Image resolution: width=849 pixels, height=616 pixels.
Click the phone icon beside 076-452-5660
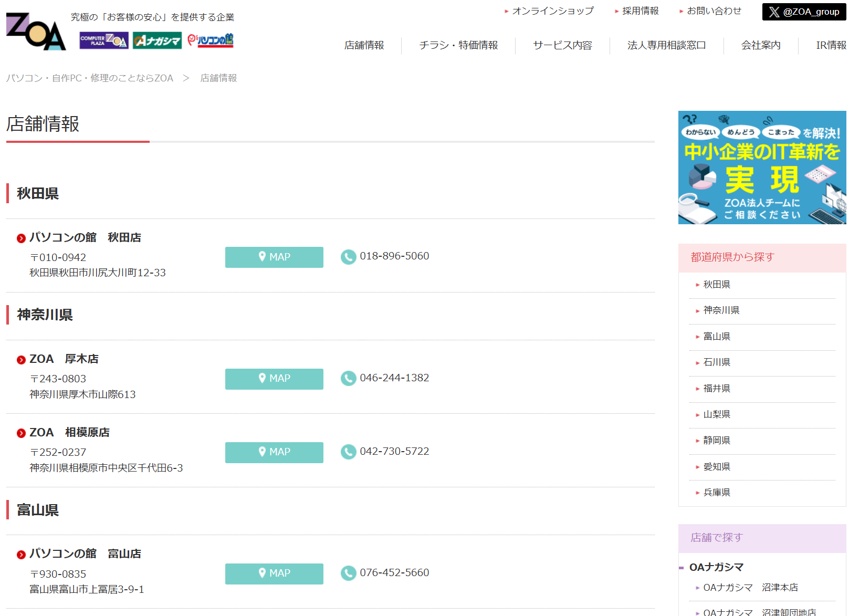tap(348, 573)
